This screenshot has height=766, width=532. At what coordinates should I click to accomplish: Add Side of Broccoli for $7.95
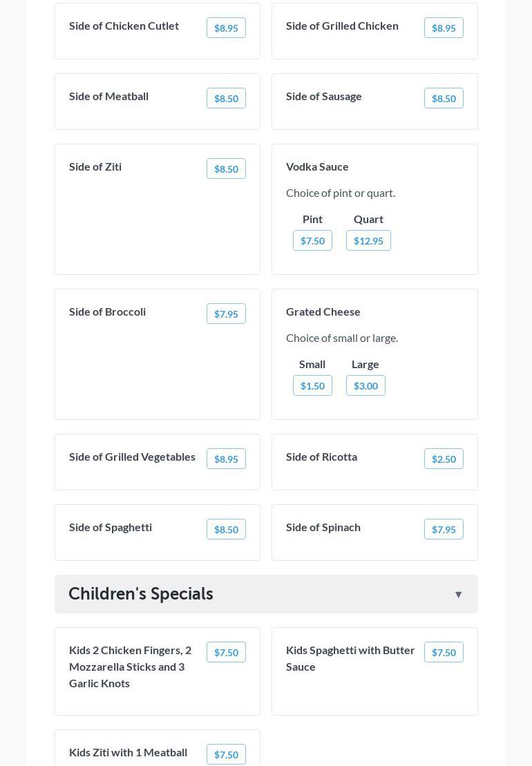[x=226, y=314]
